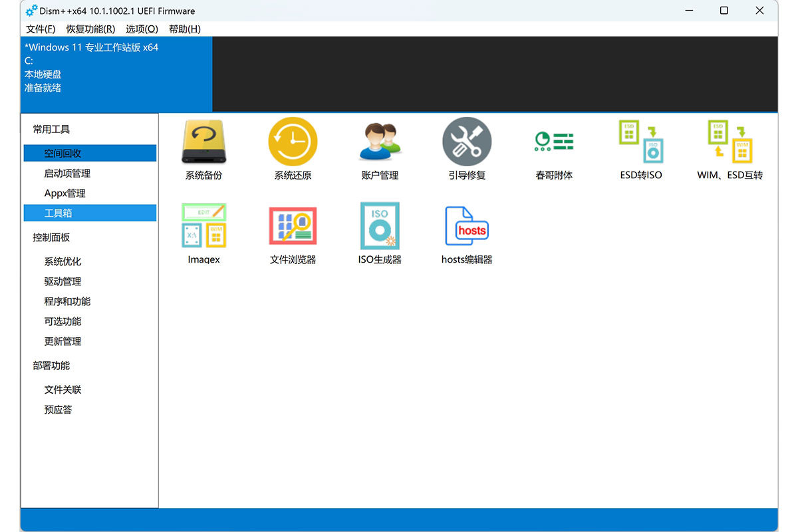Start the 引导修复 boot repair tool
The width and height of the screenshot is (798, 532).
[467, 142]
